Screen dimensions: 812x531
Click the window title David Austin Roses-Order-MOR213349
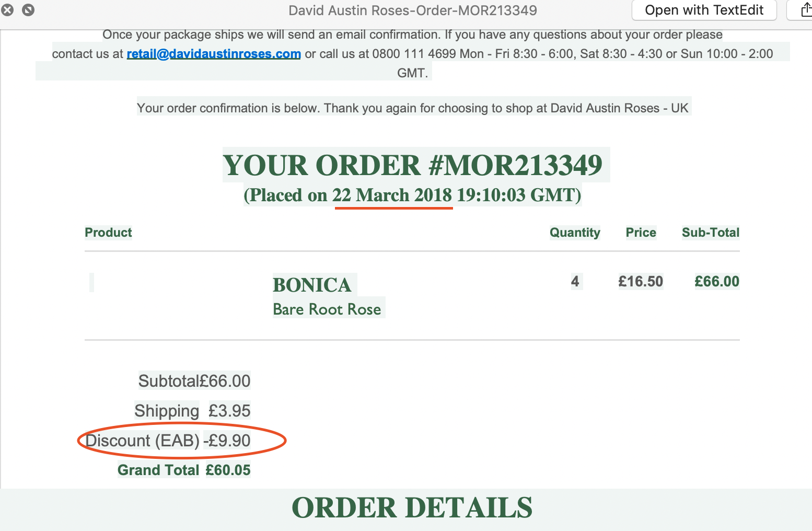click(x=413, y=10)
